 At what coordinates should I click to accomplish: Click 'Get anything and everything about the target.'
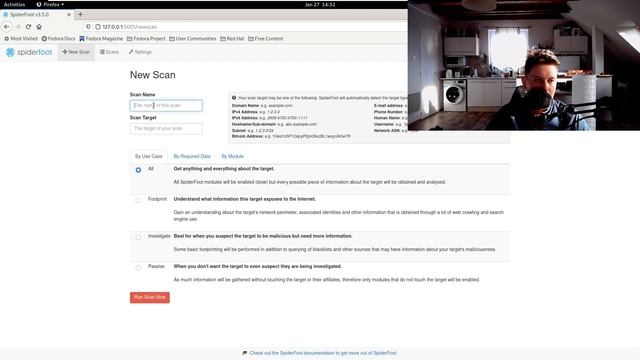click(x=224, y=169)
